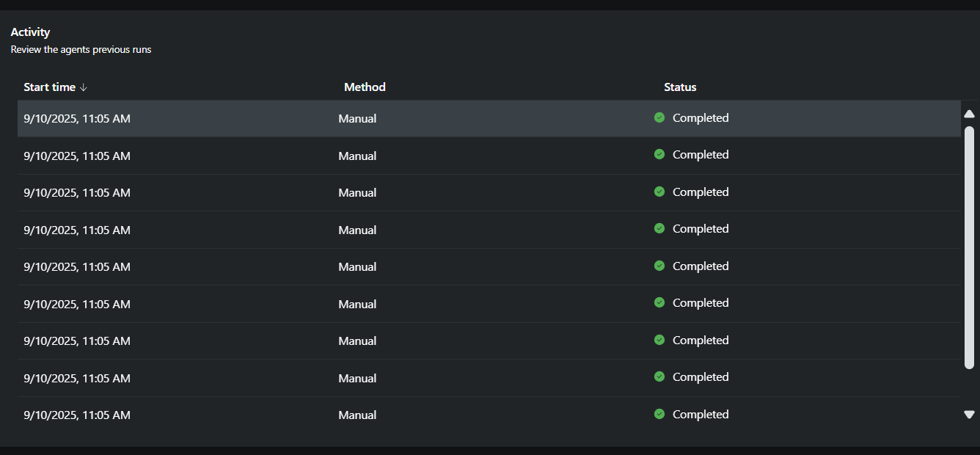Click the green Completed check icon in the first row
Viewport: 980px width, 455px height.
pos(659,117)
